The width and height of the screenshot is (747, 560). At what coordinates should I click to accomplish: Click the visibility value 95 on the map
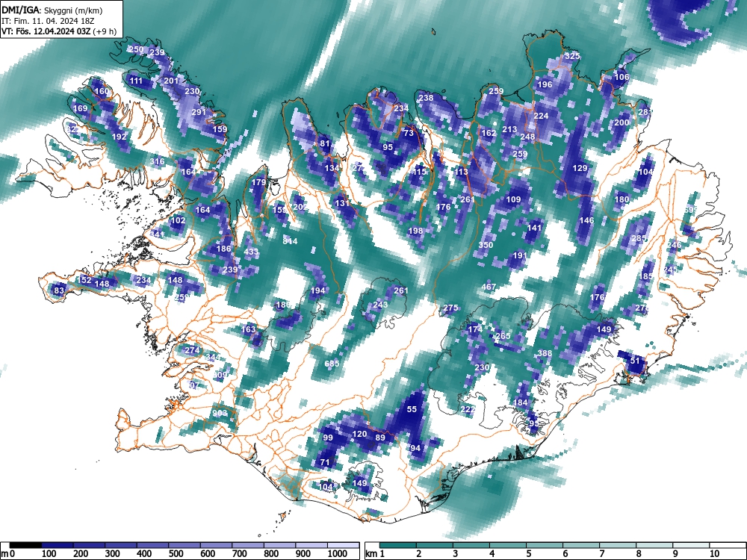388,146
